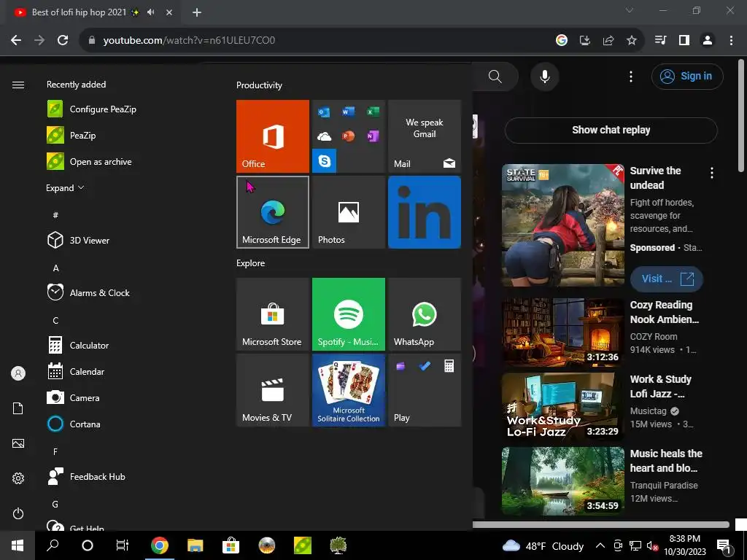Select the letter C section header
This screenshot has height=560, width=747.
55,321
